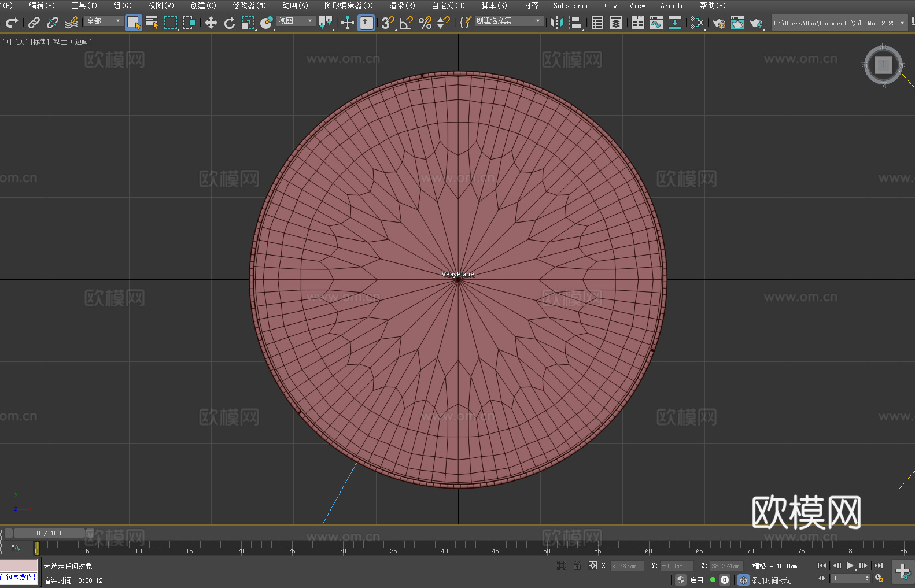This screenshot has width=915, height=588.
Task: Toggle Keyboard Shortcut Override button
Action: [x=366, y=23]
